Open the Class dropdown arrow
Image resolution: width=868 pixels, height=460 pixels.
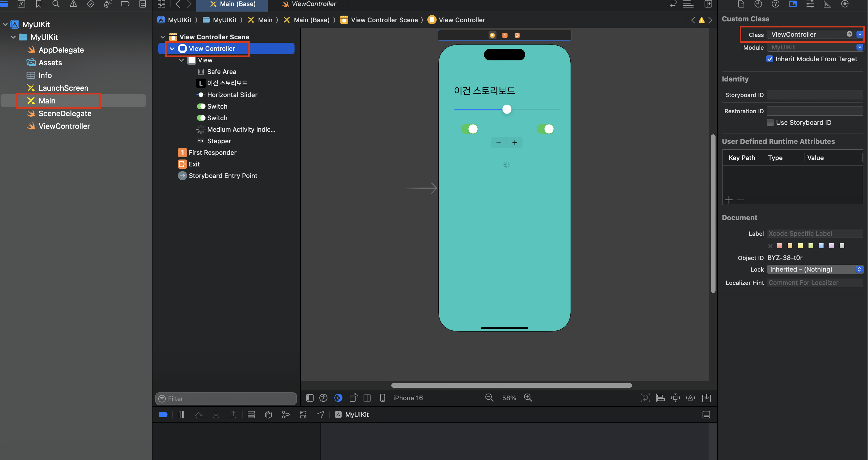click(860, 34)
